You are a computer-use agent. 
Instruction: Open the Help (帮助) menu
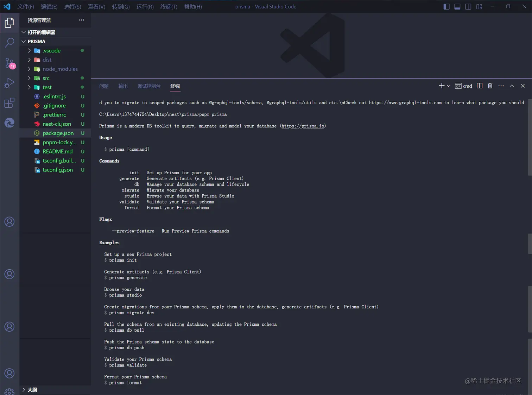click(193, 7)
